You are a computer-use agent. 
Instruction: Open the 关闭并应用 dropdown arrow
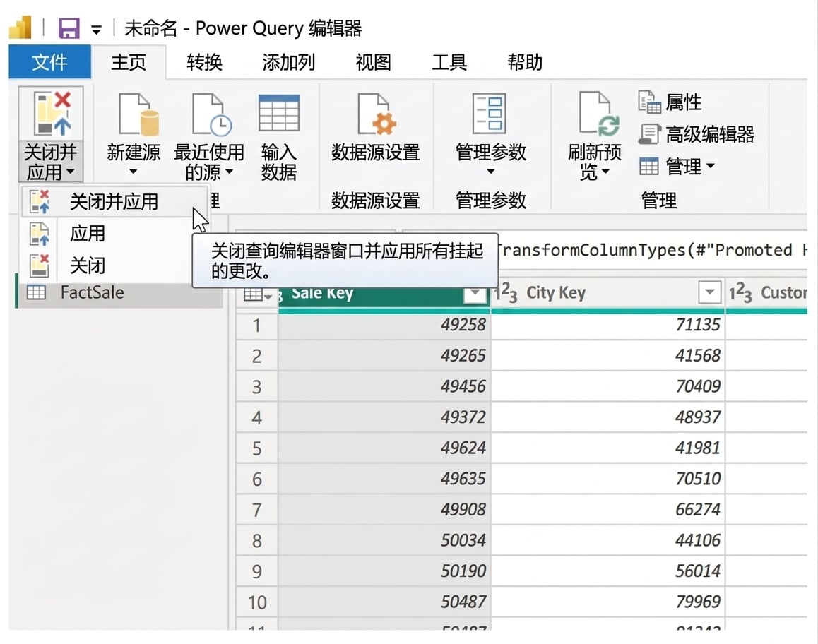pyautogui.click(x=71, y=172)
